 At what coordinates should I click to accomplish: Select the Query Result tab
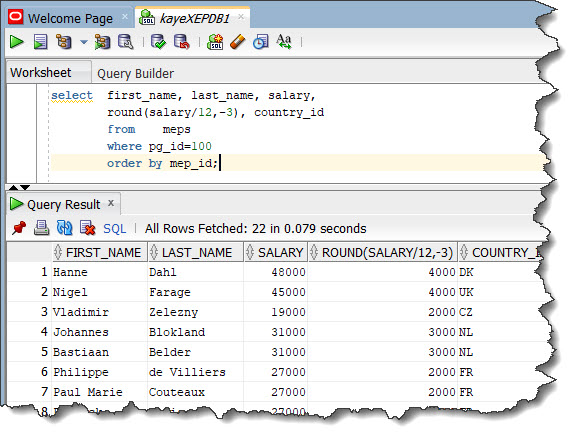63,204
